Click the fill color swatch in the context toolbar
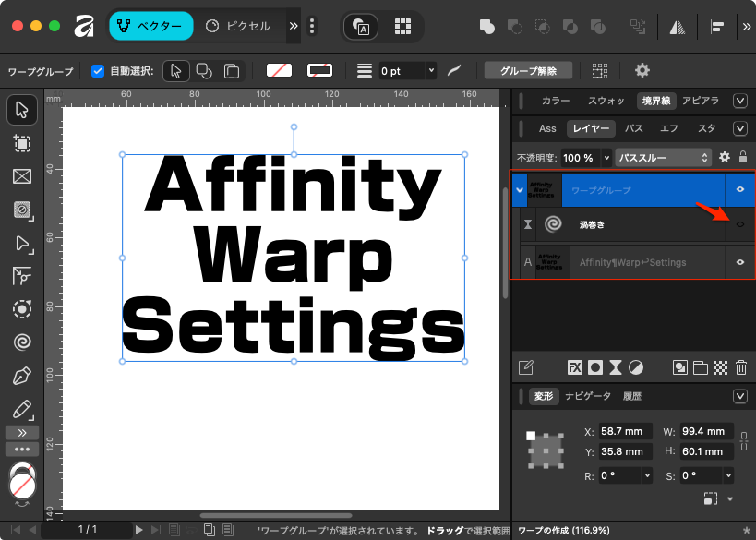756x540 pixels. [279, 71]
